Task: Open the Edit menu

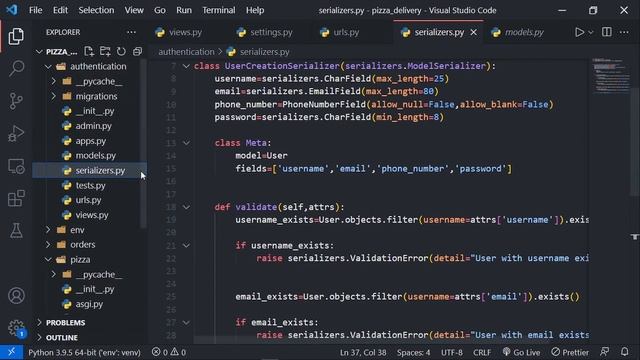Action: [x=60, y=10]
